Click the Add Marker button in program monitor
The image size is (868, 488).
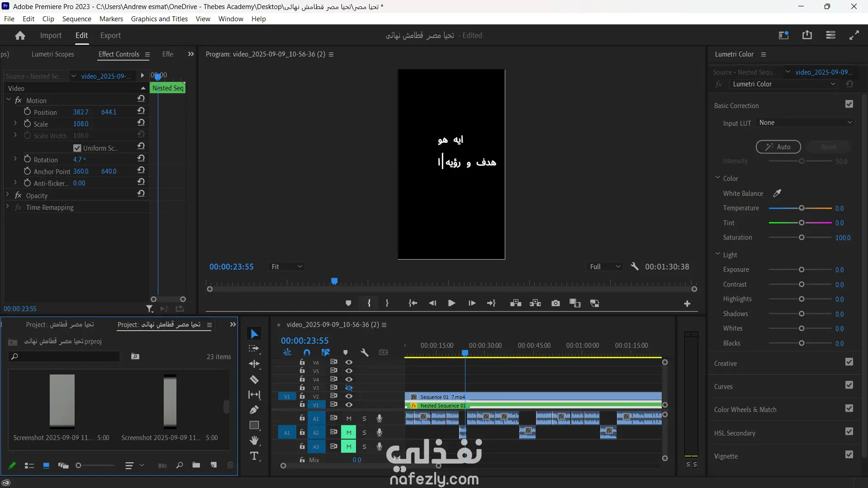tap(348, 303)
